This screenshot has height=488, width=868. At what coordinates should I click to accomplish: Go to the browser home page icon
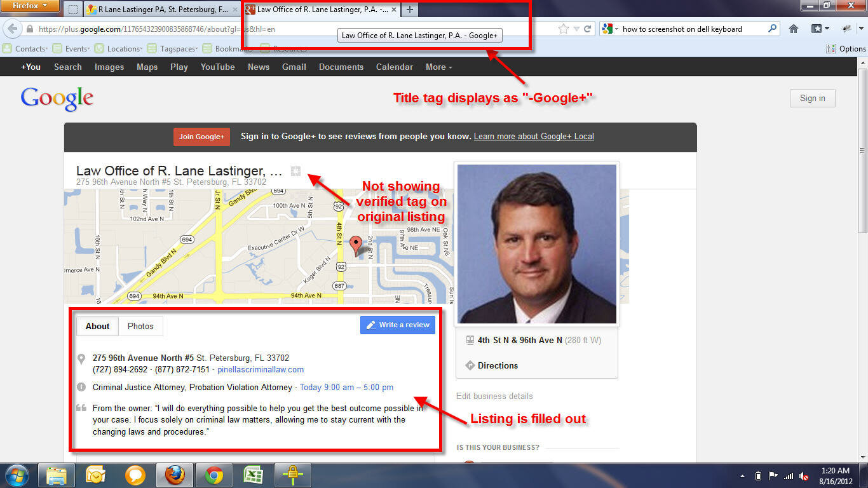(x=794, y=29)
